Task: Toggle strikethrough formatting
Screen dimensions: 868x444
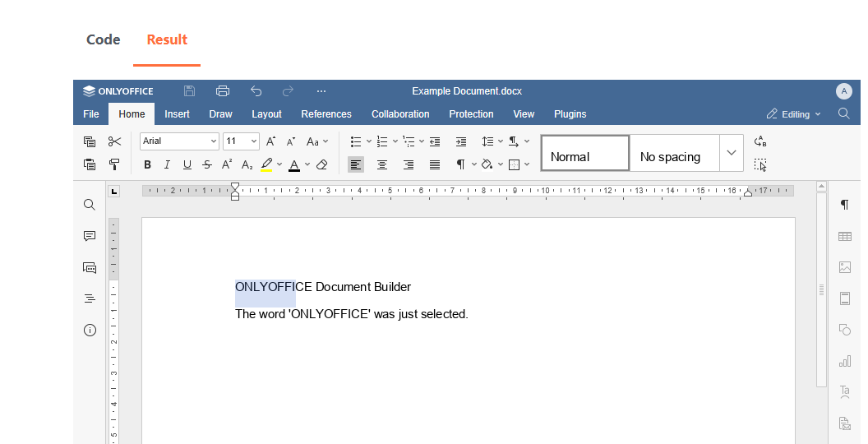Action: (x=207, y=164)
